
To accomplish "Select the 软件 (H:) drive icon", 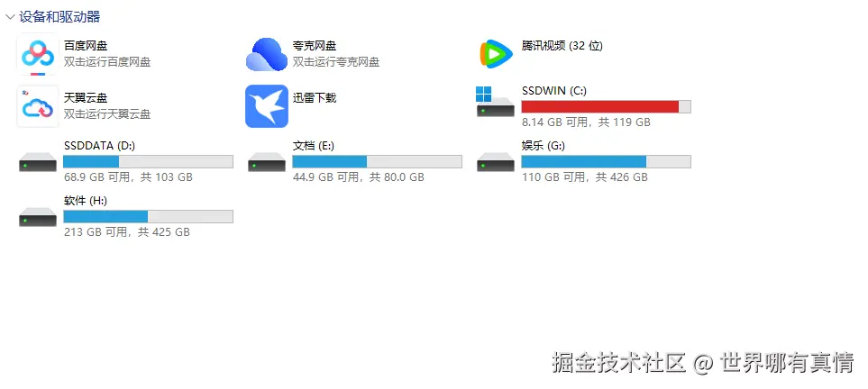I will (38, 216).
